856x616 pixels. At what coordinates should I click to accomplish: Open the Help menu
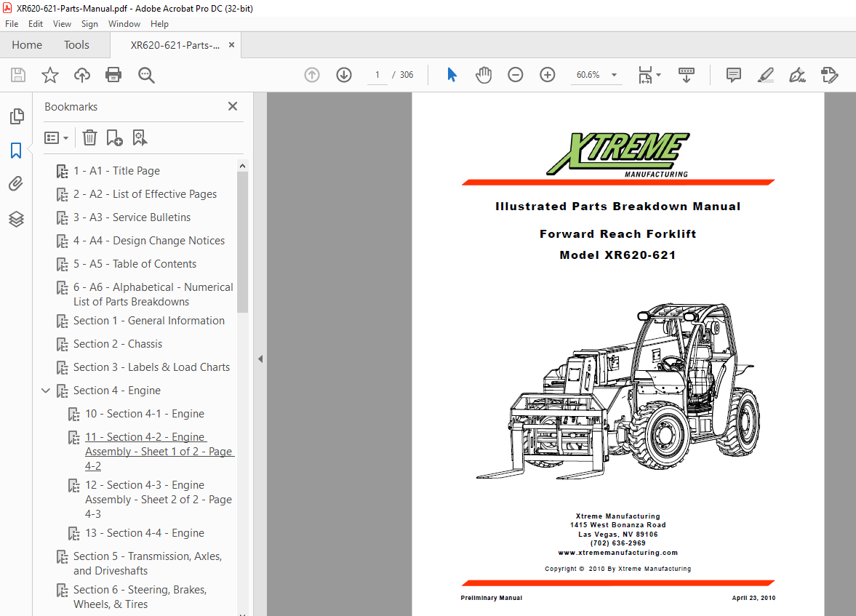point(159,24)
